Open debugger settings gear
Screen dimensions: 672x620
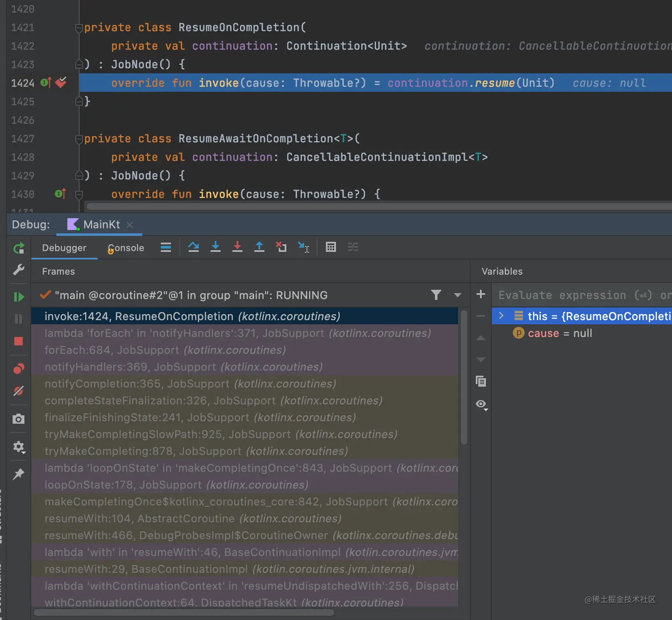coord(19,447)
